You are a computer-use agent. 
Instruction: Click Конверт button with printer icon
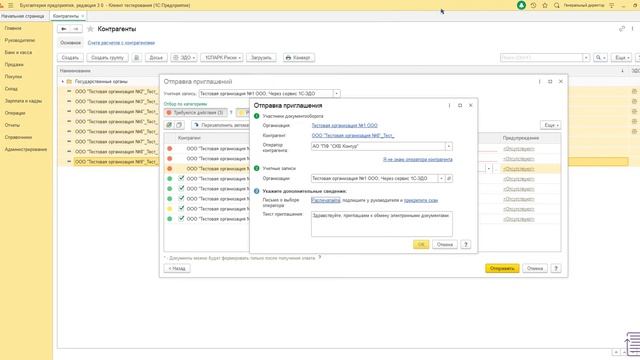(299, 58)
